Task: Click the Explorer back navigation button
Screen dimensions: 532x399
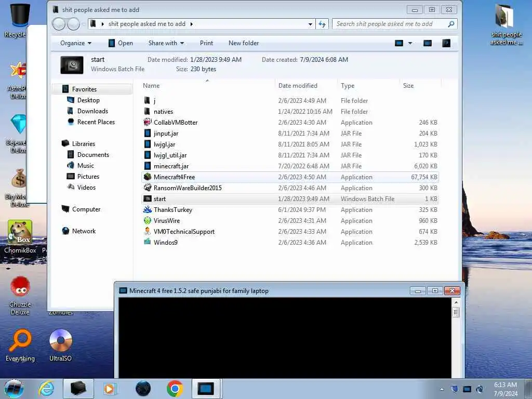Action: tap(59, 24)
